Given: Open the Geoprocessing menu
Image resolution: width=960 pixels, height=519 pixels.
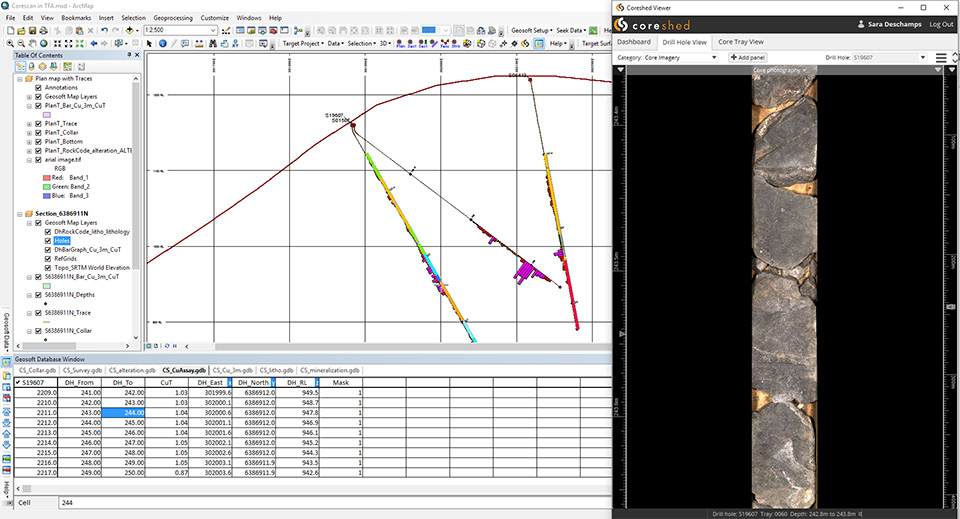Looking at the screenshot, I should [x=175, y=17].
